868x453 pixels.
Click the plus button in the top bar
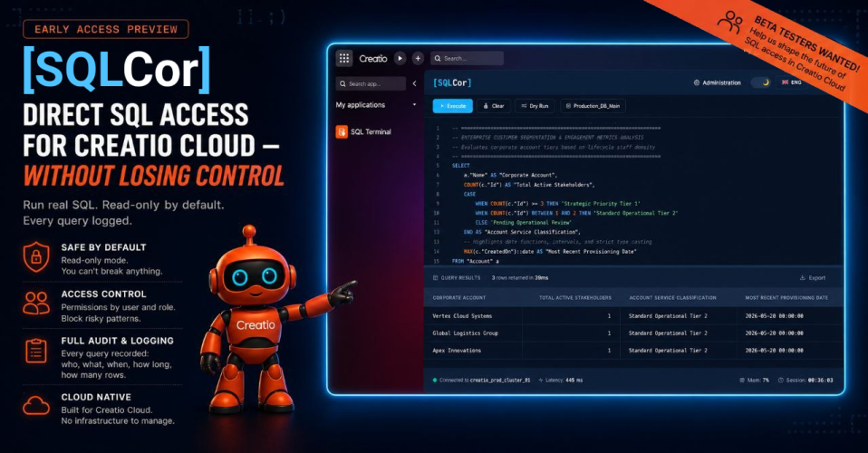coord(418,58)
